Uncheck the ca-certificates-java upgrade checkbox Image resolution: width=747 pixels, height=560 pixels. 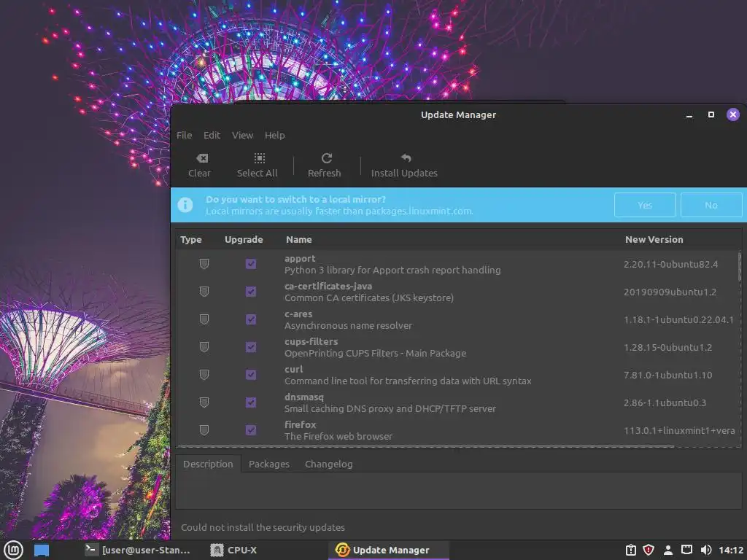[251, 292]
